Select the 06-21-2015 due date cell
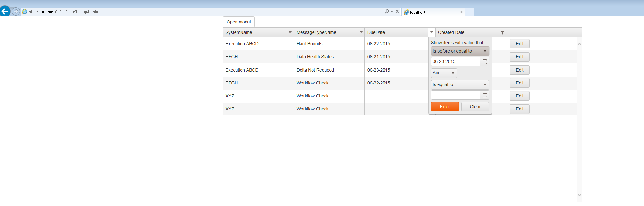This screenshot has height=206, width=644. [x=397, y=57]
